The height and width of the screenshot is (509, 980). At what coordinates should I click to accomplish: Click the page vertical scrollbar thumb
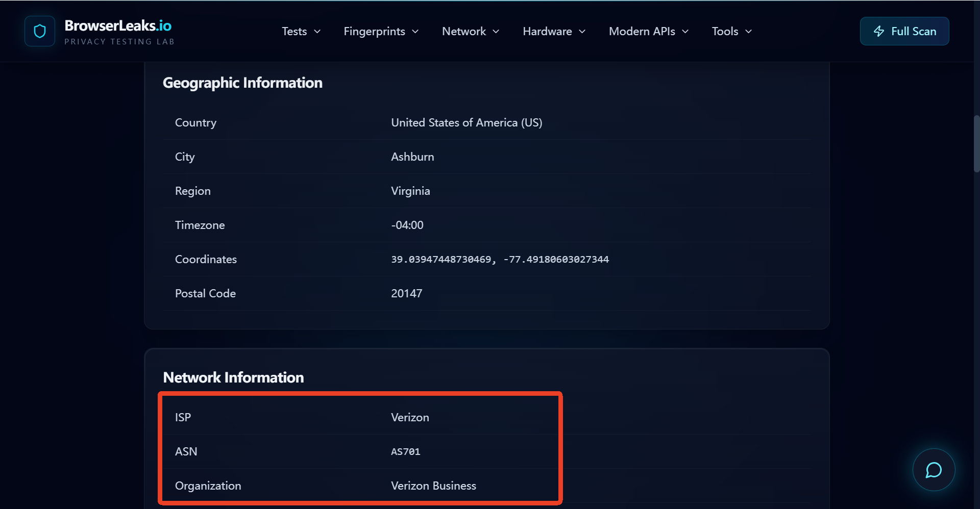click(x=976, y=144)
